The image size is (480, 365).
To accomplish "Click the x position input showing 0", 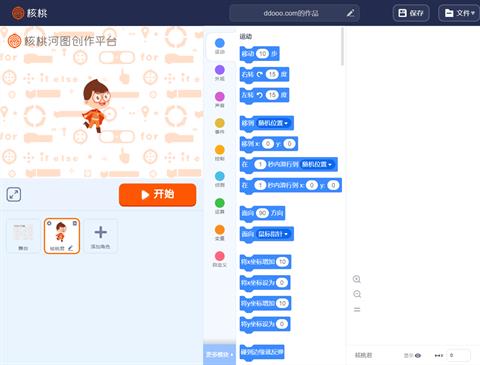I will (x=458, y=355).
